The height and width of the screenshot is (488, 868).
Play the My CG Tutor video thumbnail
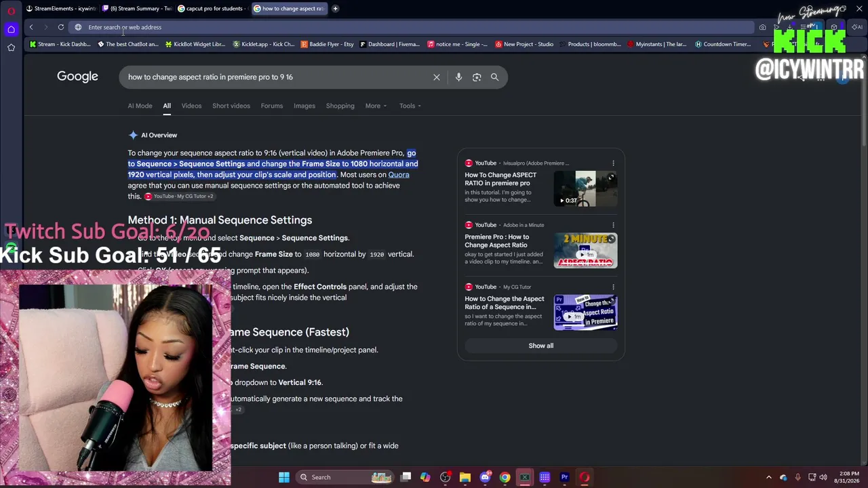[x=586, y=312]
